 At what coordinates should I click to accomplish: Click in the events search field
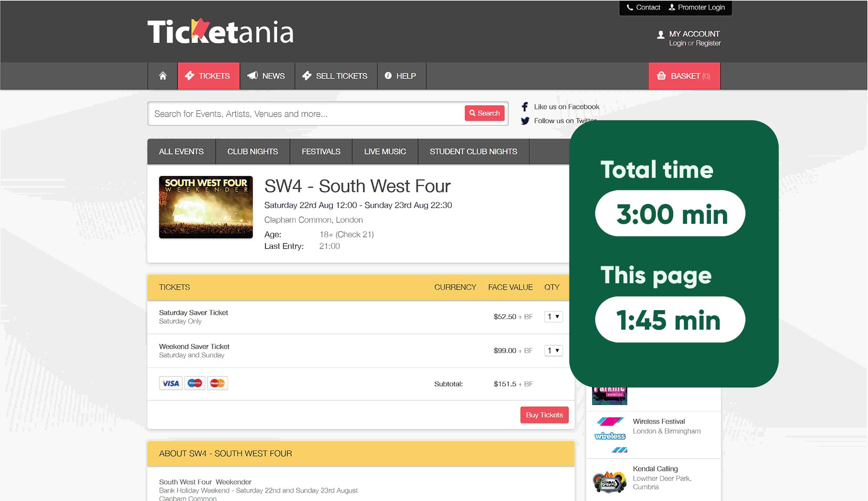pyautogui.click(x=306, y=114)
